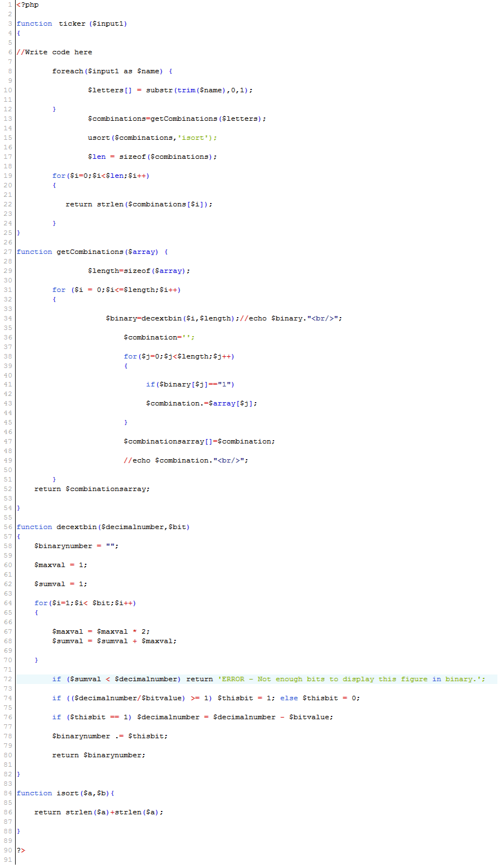Click the 'return $combinationsarray' statement

(x=92, y=489)
